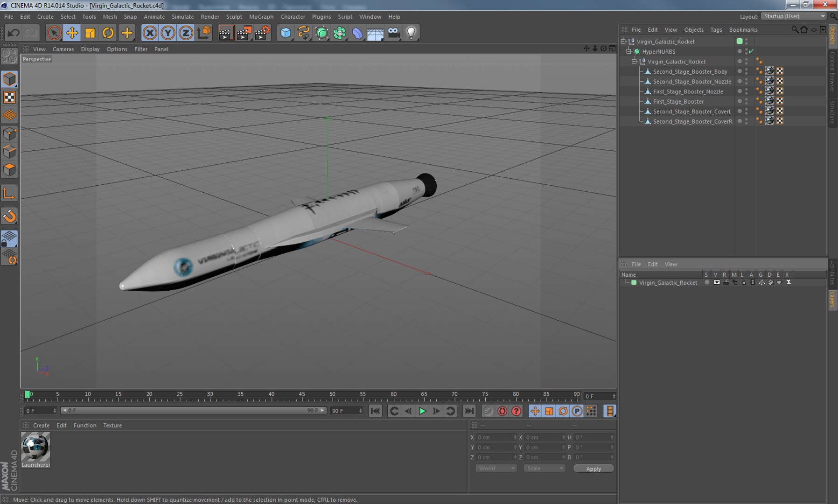
Task: Click the timeline preview range slider
Action: click(194, 411)
